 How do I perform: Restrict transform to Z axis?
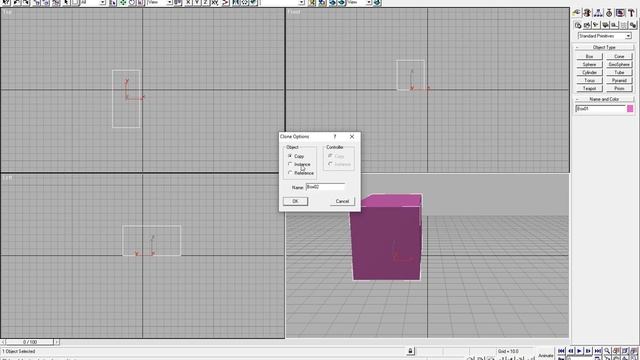click(x=205, y=2)
